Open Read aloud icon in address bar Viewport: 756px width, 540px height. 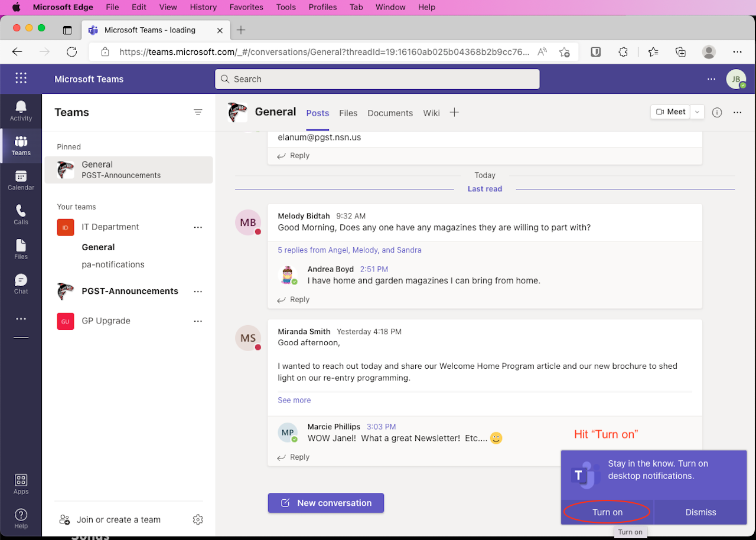542,52
